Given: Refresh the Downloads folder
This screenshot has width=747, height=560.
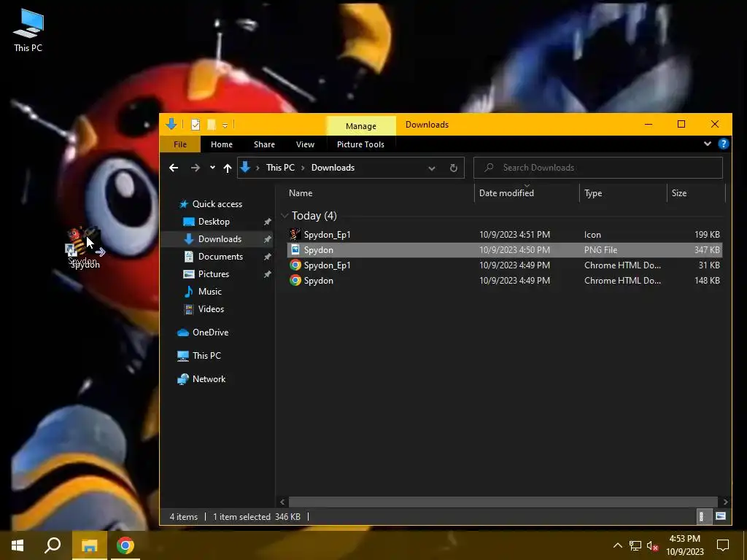Looking at the screenshot, I should [x=454, y=168].
